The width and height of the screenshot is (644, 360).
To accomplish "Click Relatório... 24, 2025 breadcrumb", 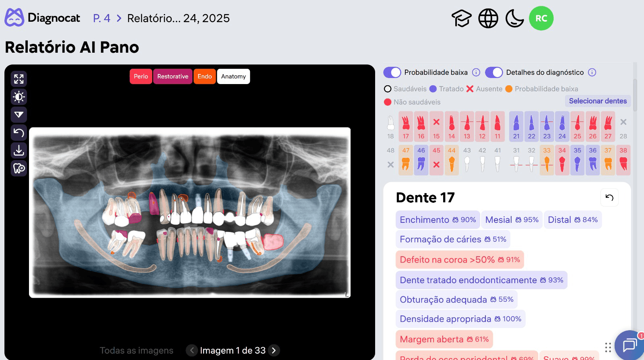I will click(x=178, y=18).
